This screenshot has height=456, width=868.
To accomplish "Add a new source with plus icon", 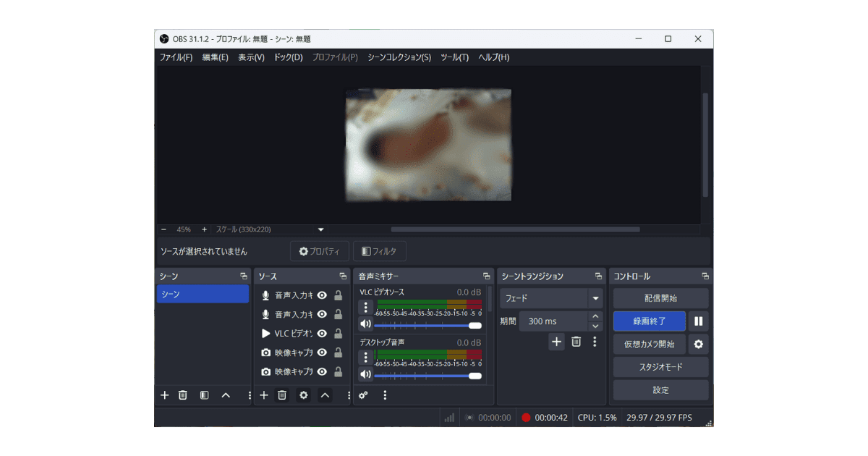I will tap(264, 395).
